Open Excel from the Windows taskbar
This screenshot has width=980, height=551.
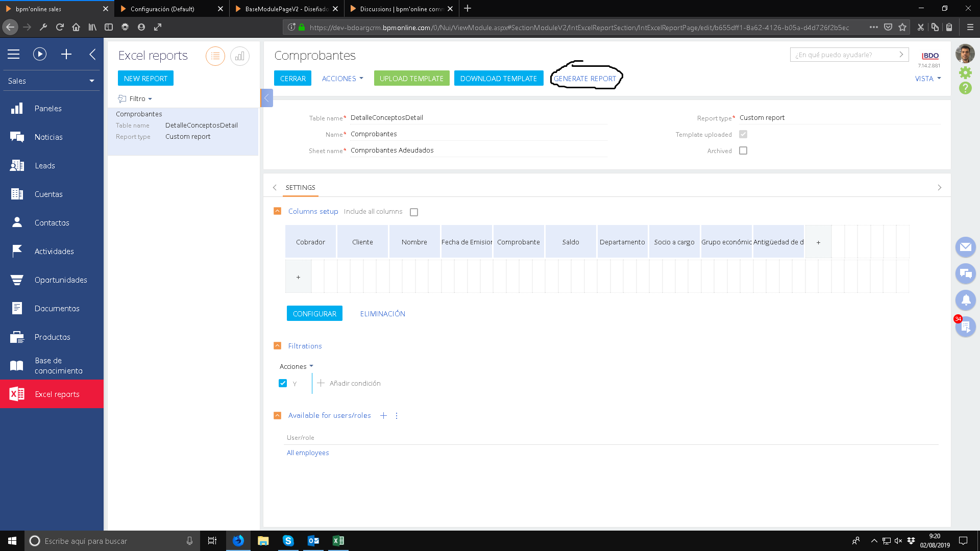click(338, 541)
